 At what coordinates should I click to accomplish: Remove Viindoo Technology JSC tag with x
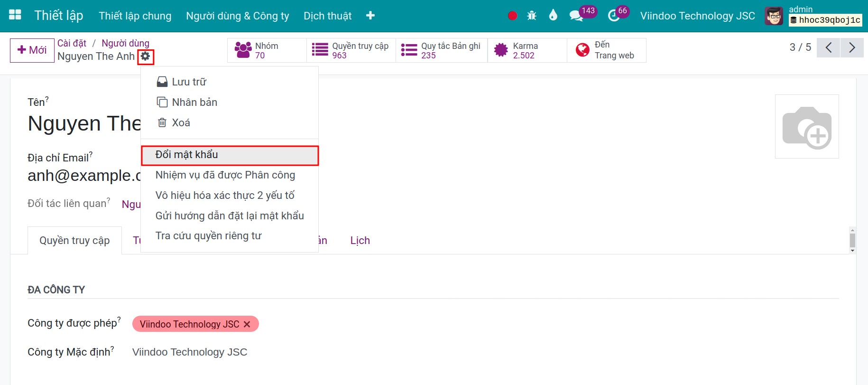point(247,324)
